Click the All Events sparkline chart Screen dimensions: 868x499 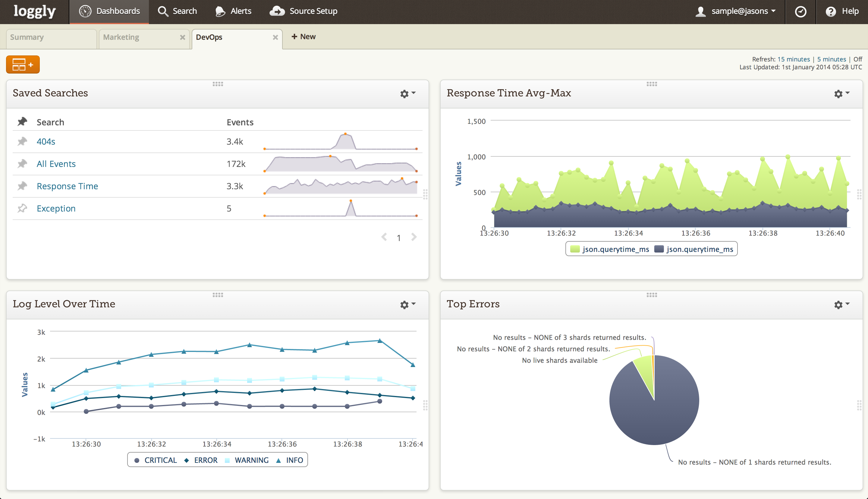[340, 164]
